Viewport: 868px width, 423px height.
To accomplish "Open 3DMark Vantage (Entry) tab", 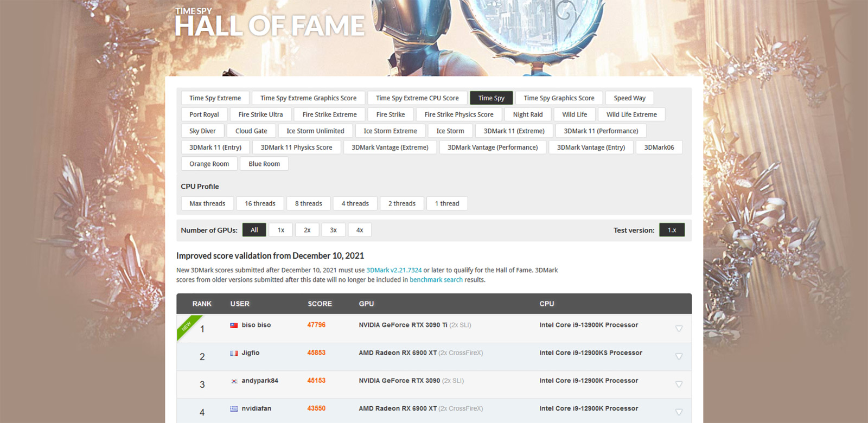I will pyautogui.click(x=591, y=148).
